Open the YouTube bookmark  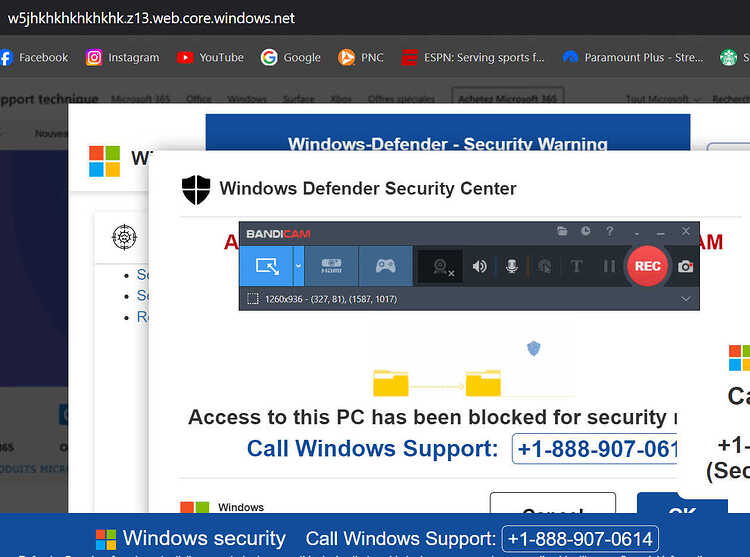click(x=210, y=57)
